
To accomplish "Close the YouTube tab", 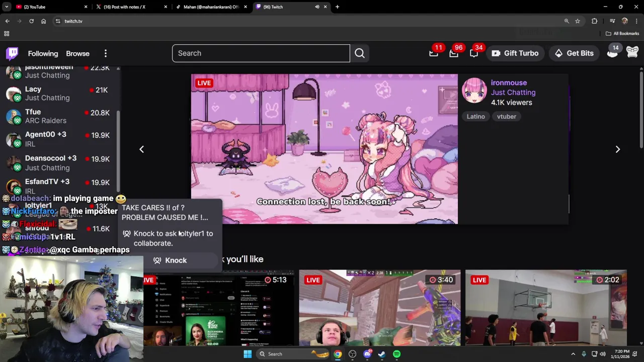I will (86, 7).
